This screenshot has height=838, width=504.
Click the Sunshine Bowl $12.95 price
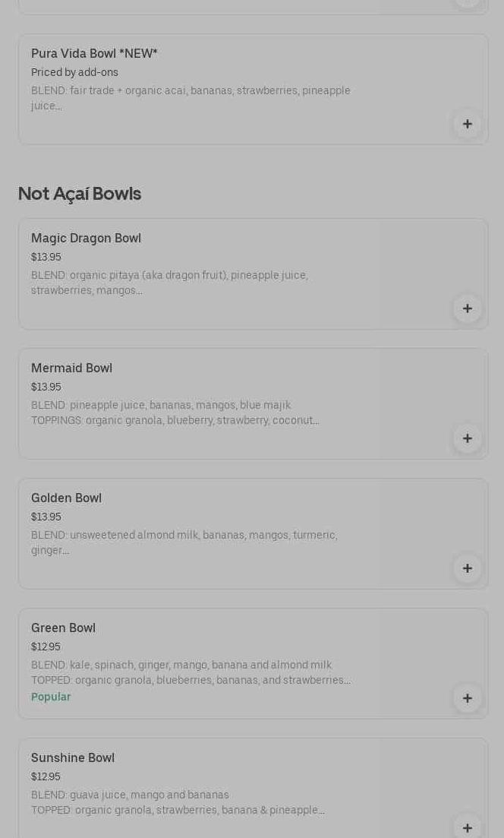pos(46,777)
